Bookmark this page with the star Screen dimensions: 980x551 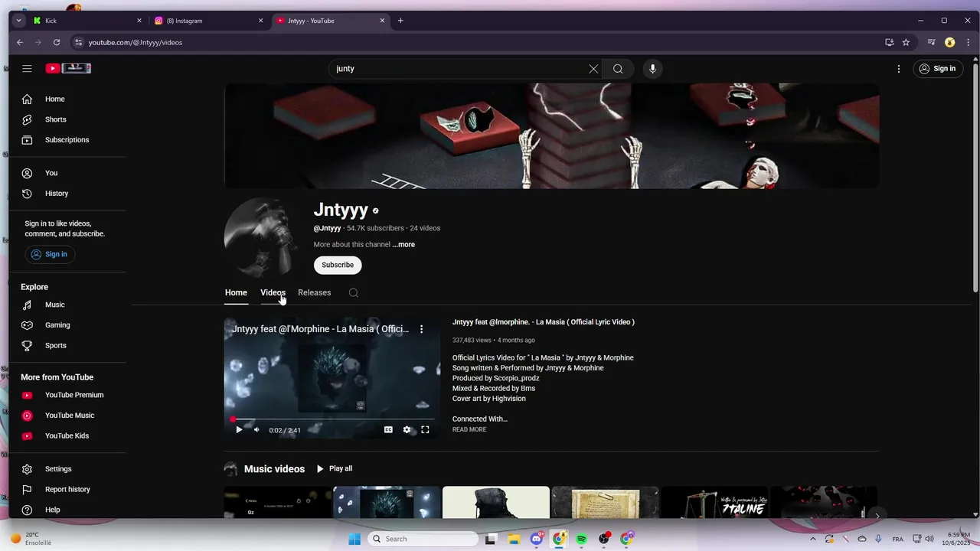click(906, 43)
